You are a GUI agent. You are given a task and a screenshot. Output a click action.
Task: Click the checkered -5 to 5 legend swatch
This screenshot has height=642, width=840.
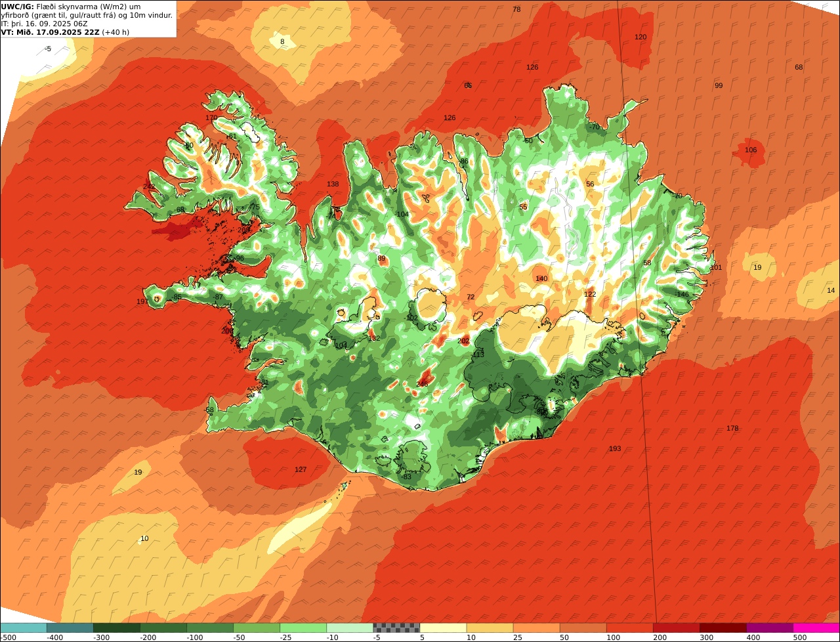tap(396, 628)
